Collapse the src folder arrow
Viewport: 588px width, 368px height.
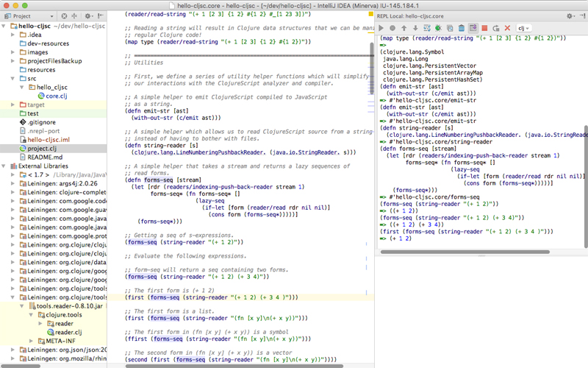(x=12, y=79)
